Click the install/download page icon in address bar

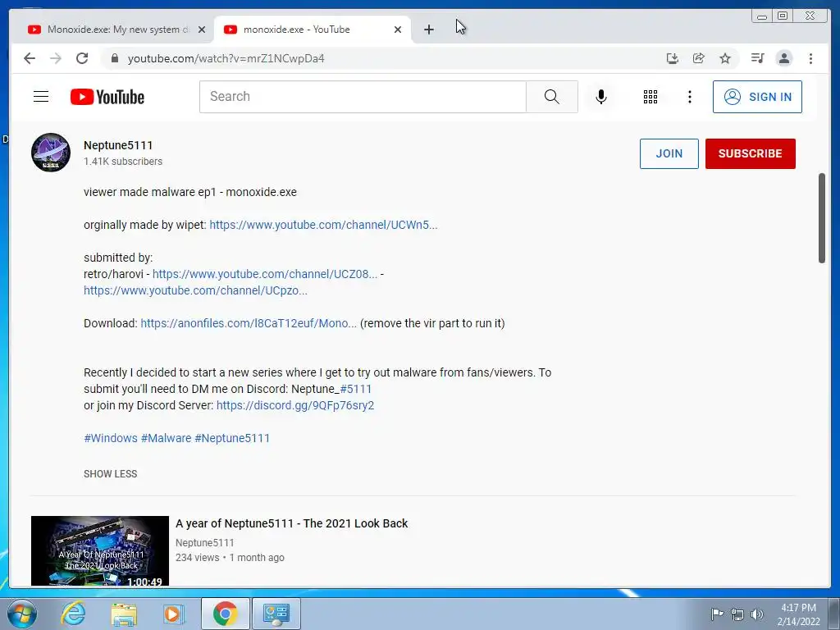(673, 58)
